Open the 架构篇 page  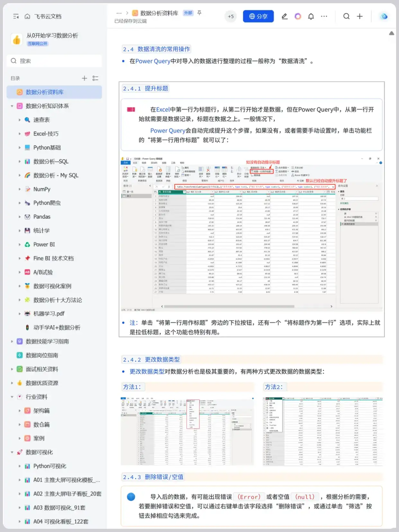[x=41, y=411]
